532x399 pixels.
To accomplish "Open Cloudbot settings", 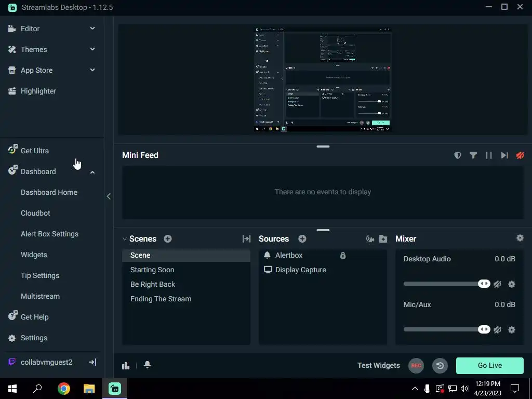I will (35, 213).
